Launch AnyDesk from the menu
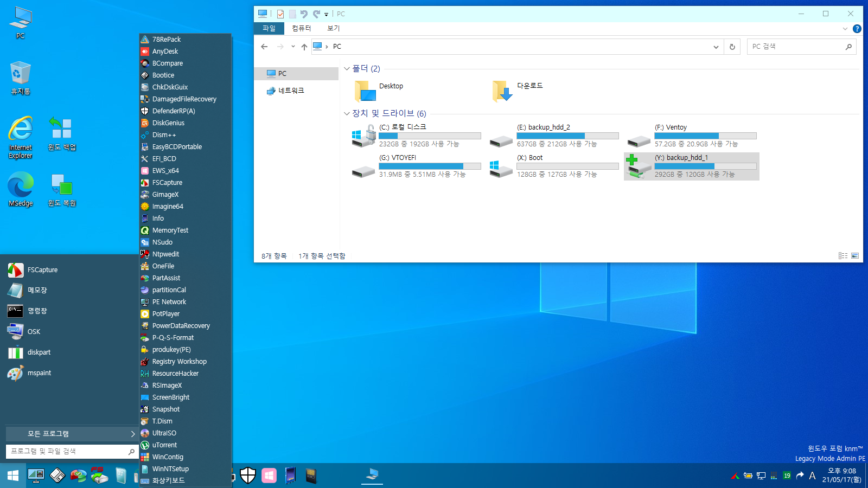This screenshot has height=488, width=868. coord(185,52)
